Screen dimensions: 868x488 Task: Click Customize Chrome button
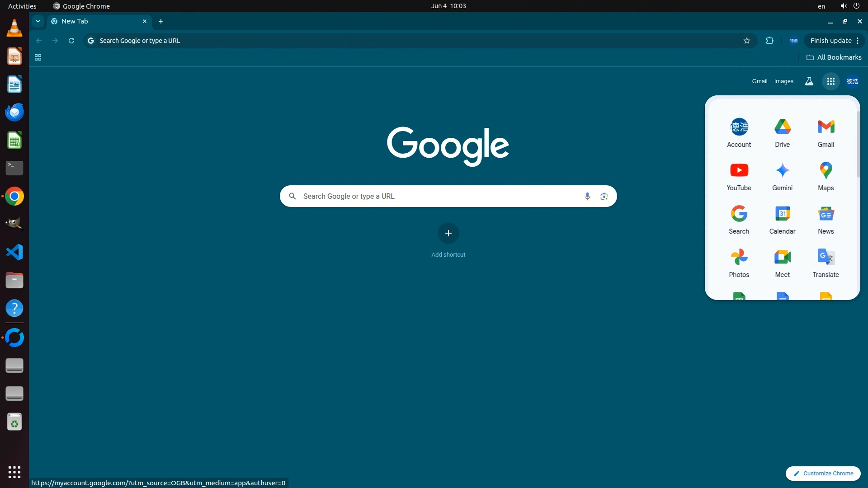coord(823,473)
